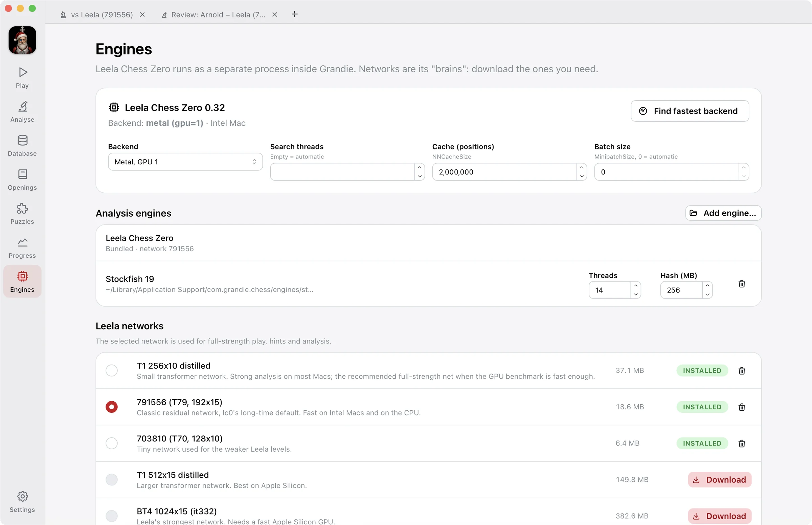Increase Search threads with up arrow
This screenshot has width=812, height=525.
click(x=420, y=167)
